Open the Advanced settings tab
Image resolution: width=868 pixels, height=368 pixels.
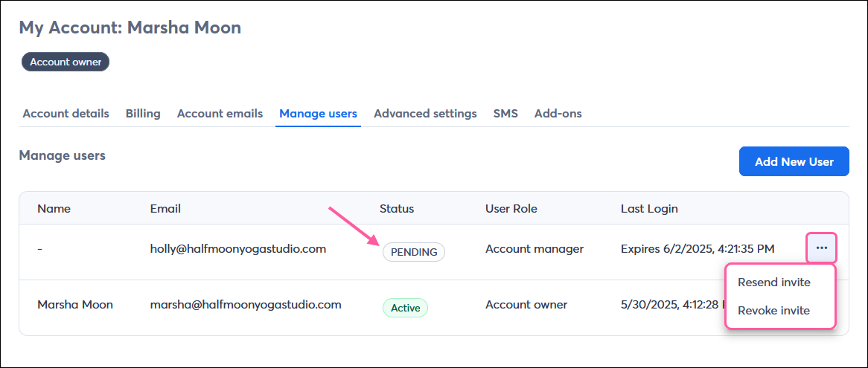pos(425,113)
